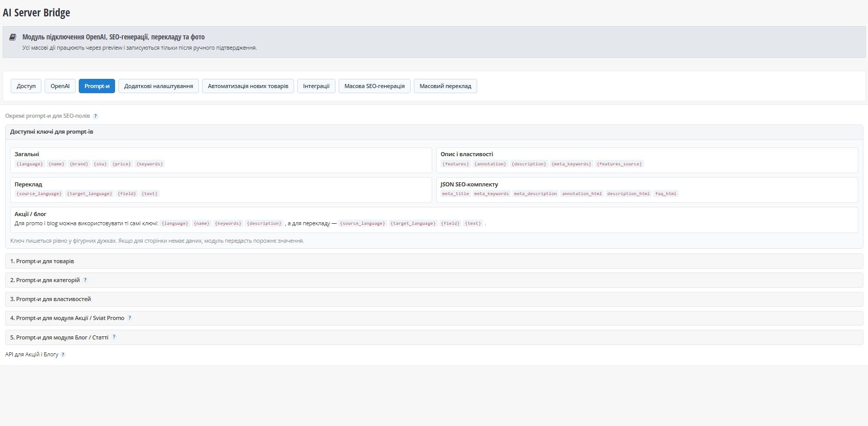Open the OpenAI tab
The width and height of the screenshot is (868, 426).
pos(60,86)
